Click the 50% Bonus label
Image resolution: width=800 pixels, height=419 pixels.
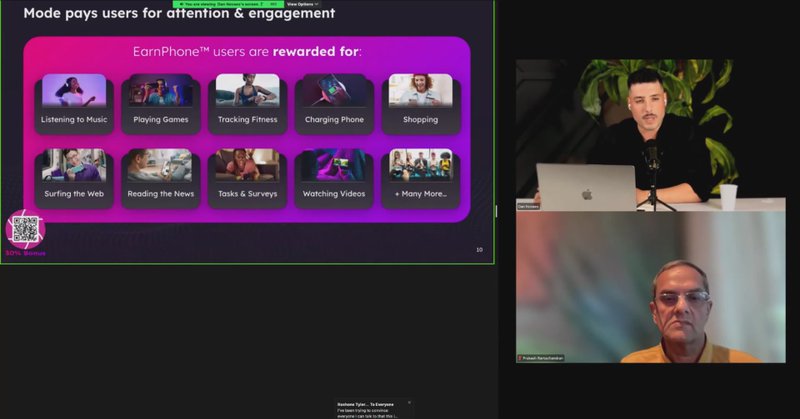[26, 253]
